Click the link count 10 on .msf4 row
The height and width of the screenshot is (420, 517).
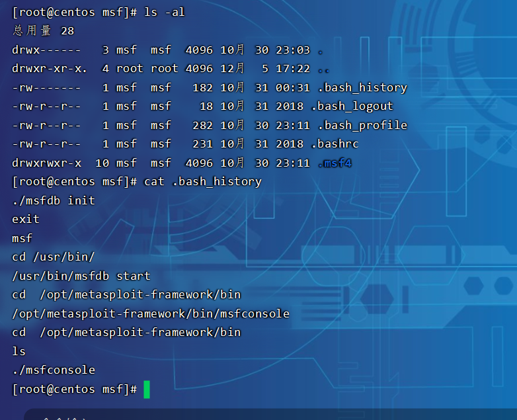tap(102, 163)
